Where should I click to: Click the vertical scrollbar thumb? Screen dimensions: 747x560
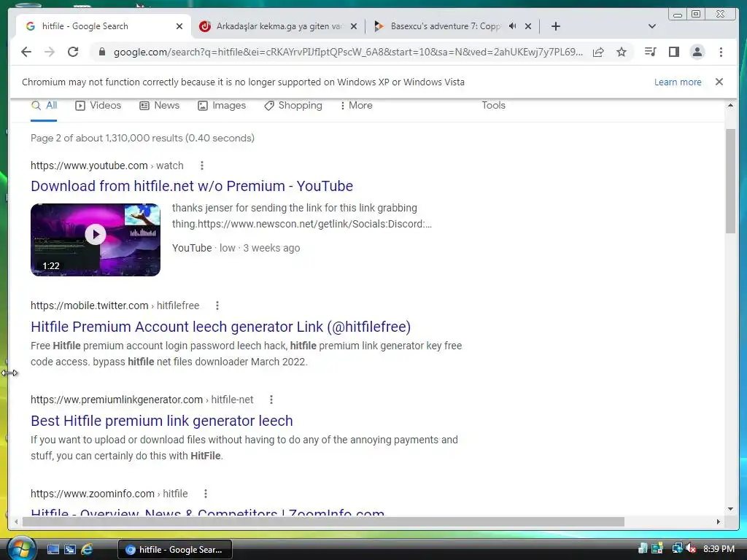[730, 181]
